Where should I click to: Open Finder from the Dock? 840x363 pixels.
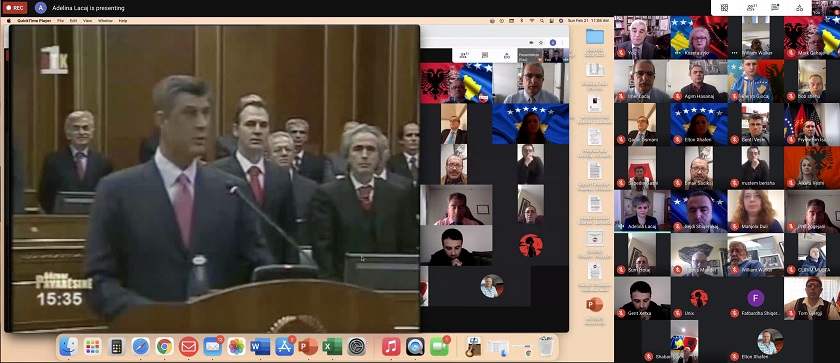69,347
